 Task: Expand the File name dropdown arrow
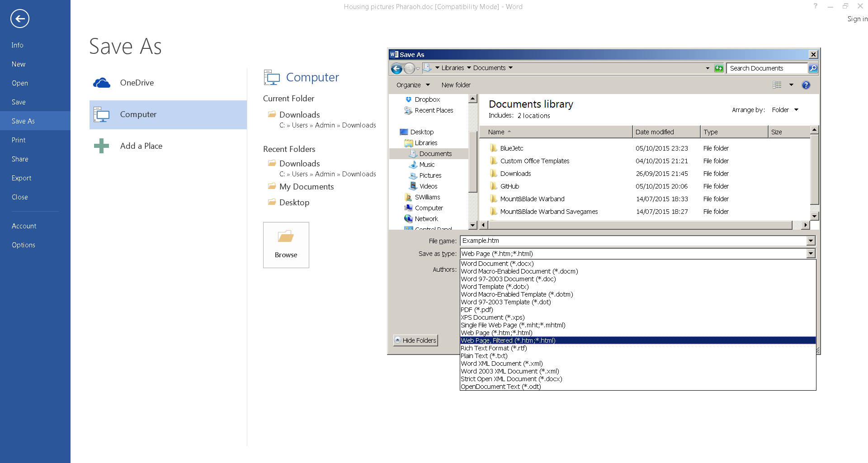tap(811, 241)
